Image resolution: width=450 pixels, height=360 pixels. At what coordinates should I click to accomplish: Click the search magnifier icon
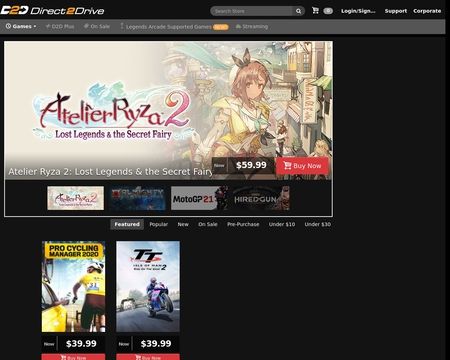tap(298, 11)
